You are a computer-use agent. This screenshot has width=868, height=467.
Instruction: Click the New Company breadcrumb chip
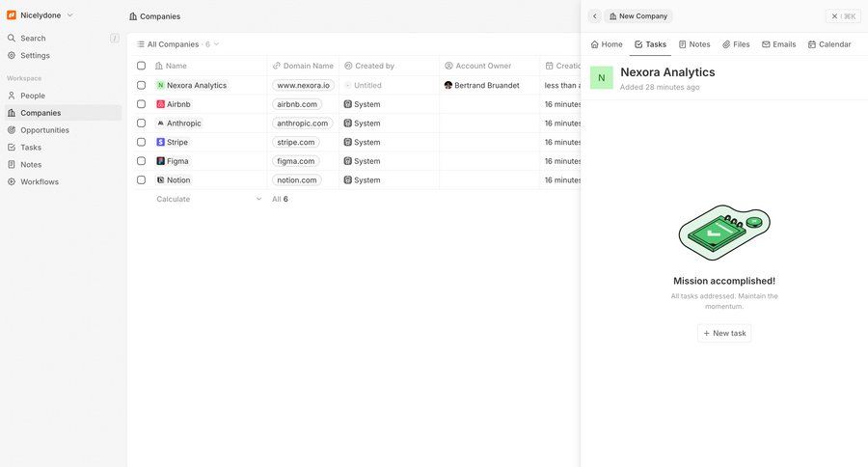[x=637, y=16]
